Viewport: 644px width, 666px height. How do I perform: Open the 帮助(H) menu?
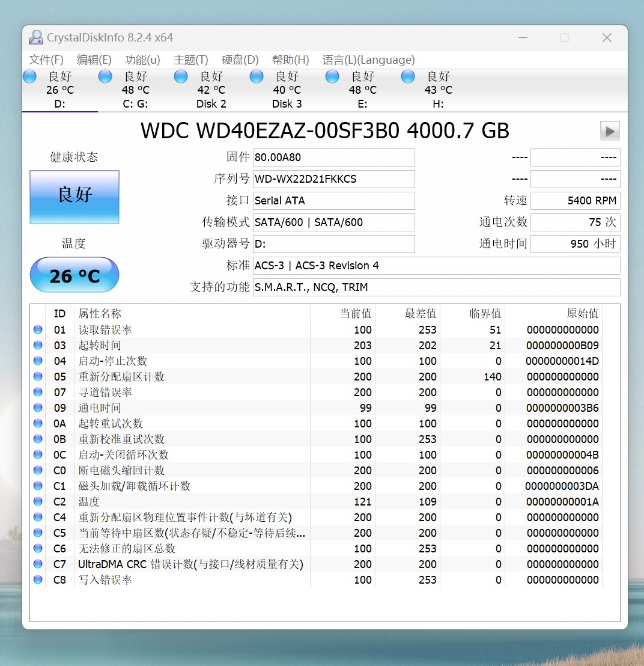(290, 60)
